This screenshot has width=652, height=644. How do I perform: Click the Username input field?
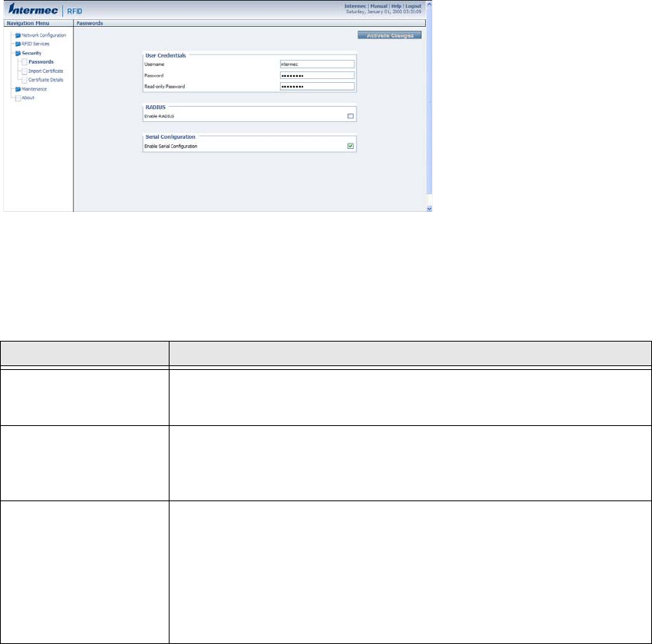coord(318,64)
